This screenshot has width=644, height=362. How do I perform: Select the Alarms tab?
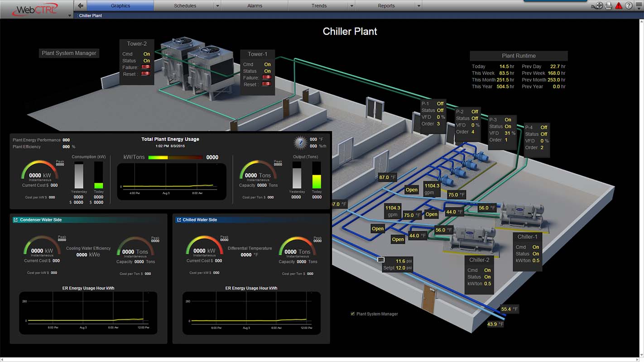(254, 5)
